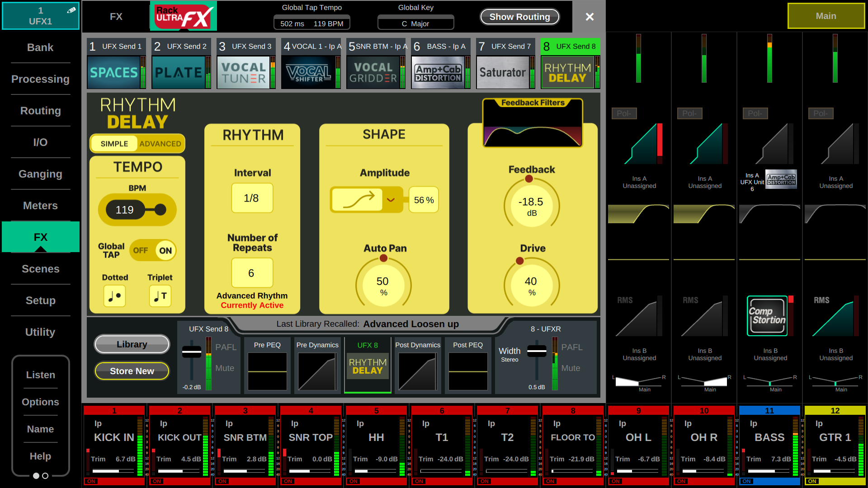Open the CompStortion insert on channel 11

click(767, 316)
